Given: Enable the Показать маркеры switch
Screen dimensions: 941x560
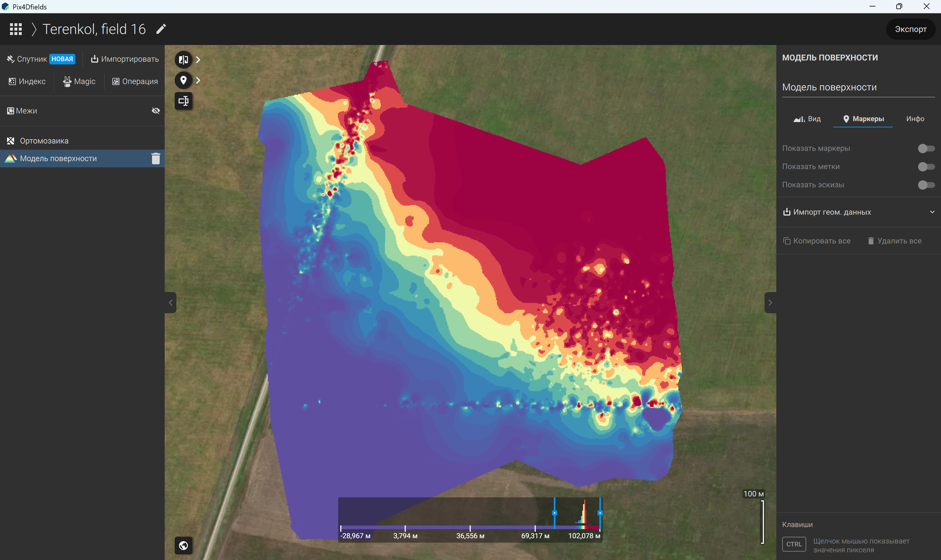Looking at the screenshot, I should (x=926, y=148).
